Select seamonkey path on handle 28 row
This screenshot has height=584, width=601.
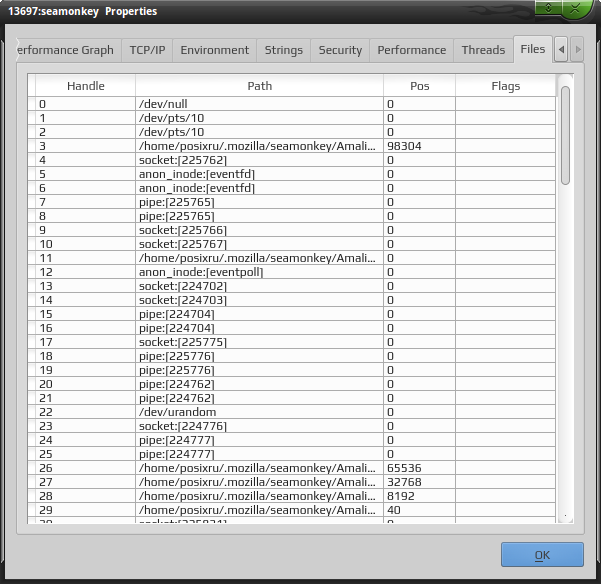click(257, 496)
